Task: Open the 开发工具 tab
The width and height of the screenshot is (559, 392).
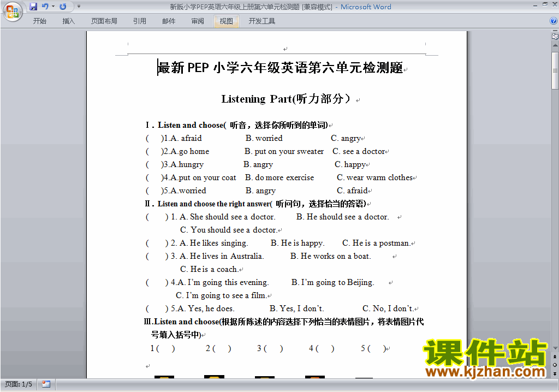Action: [262, 21]
